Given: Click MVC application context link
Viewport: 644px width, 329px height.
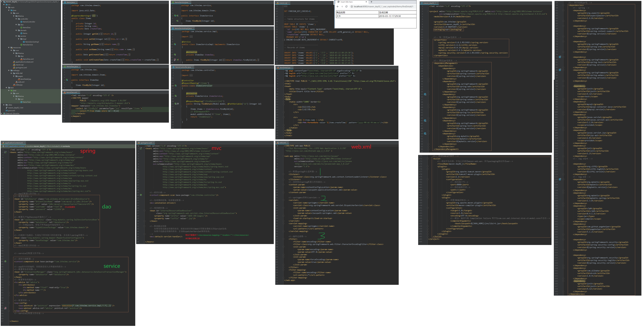Looking at the screenshot, I should 15,146.
